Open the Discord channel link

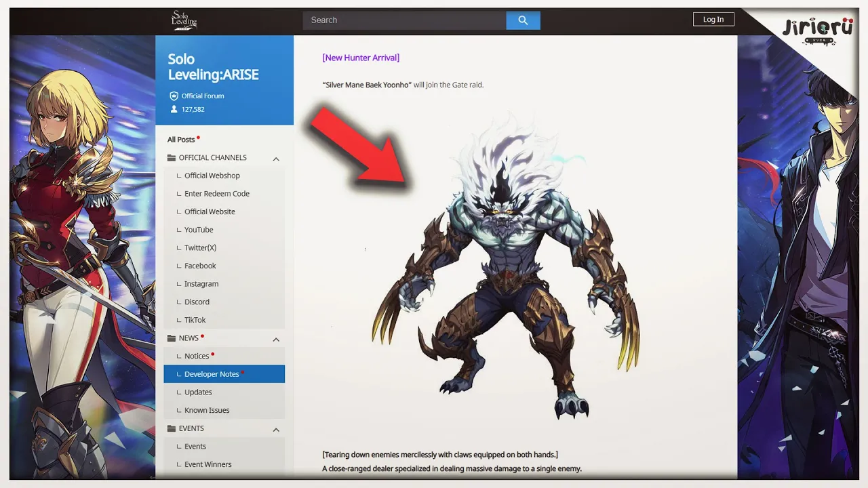(x=197, y=302)
